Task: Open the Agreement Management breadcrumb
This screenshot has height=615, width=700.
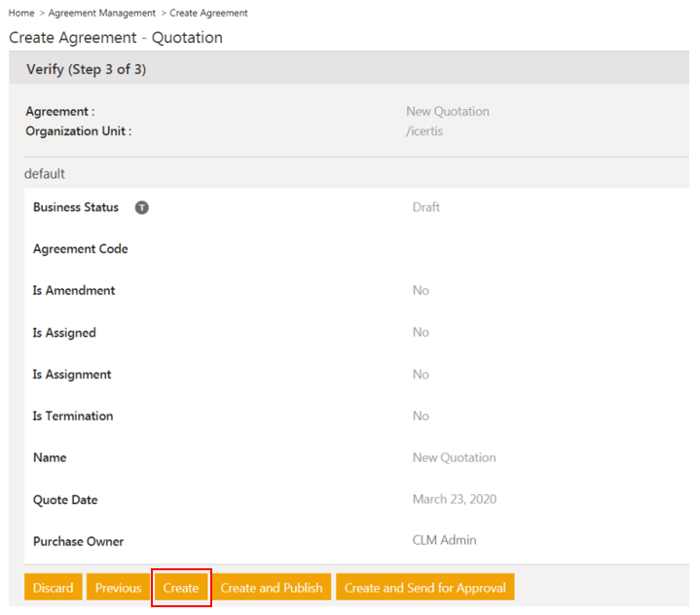Action: 101,13
